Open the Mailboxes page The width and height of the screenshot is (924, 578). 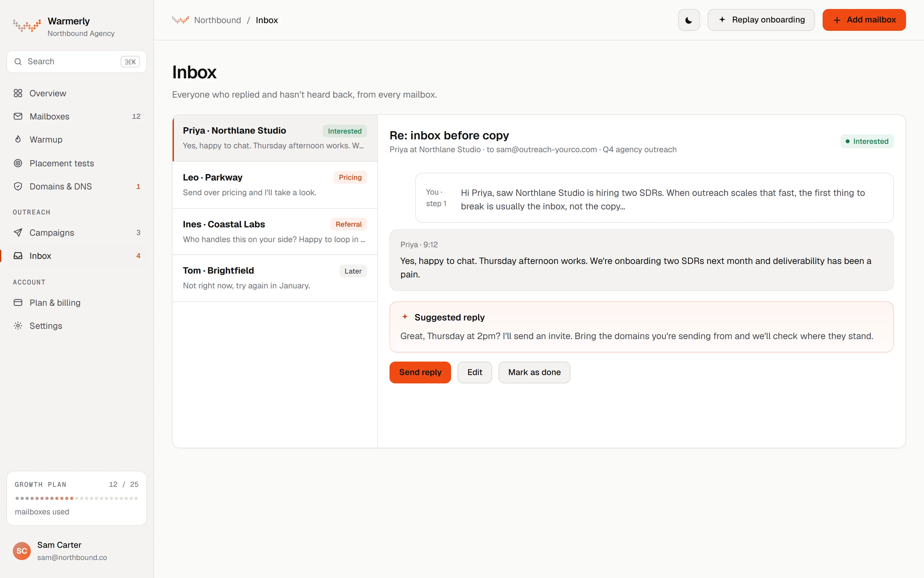tap(77, 116)
